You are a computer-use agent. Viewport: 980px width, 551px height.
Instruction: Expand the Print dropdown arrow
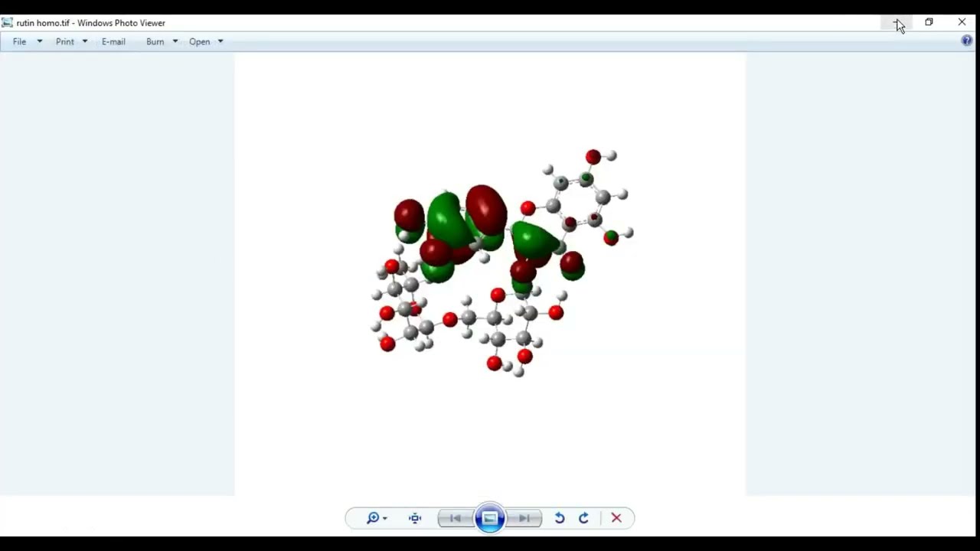[85, 41]
